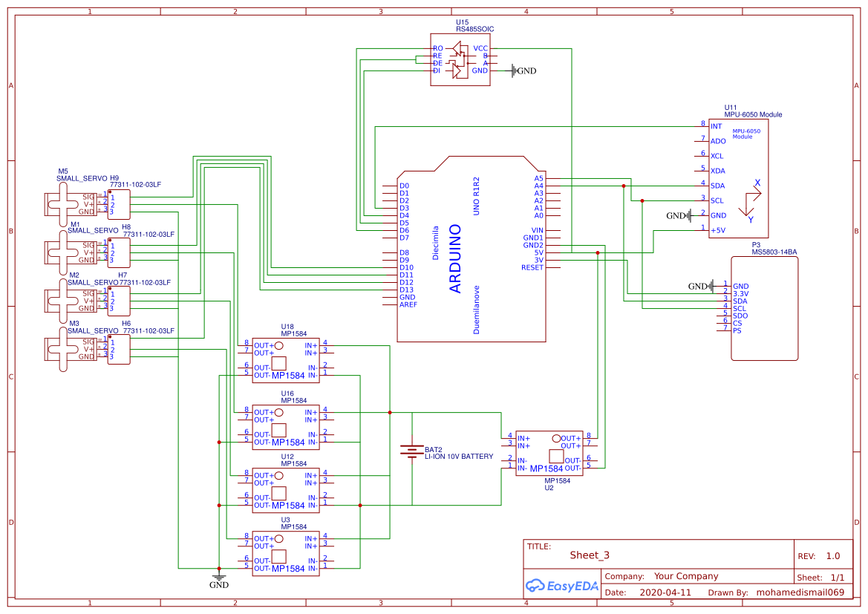Select the Sheet_3 title text
Viewport: 868px width, 614px height.
588,554
